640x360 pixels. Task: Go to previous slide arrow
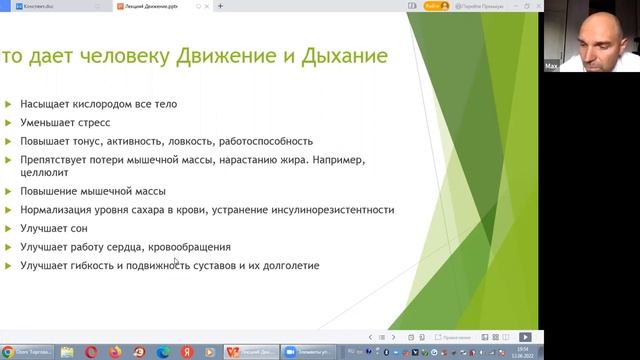point(370,338)
